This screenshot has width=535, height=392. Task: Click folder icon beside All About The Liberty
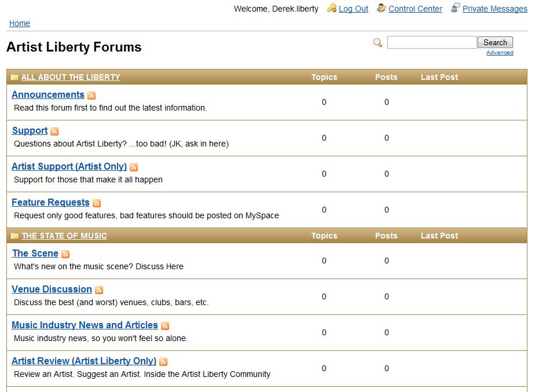pos(14,78)
